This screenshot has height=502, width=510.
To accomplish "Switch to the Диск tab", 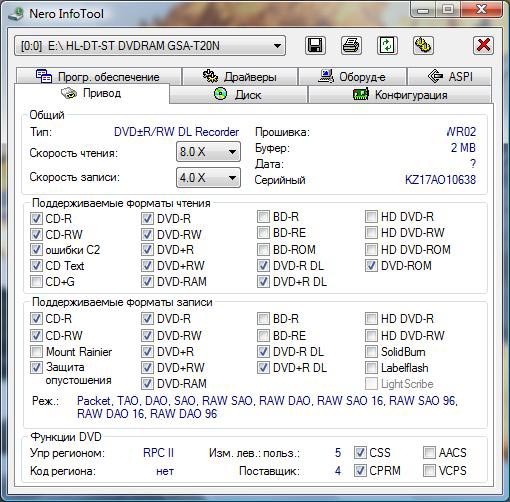I will pyautogui.click(x=238, y=95).
